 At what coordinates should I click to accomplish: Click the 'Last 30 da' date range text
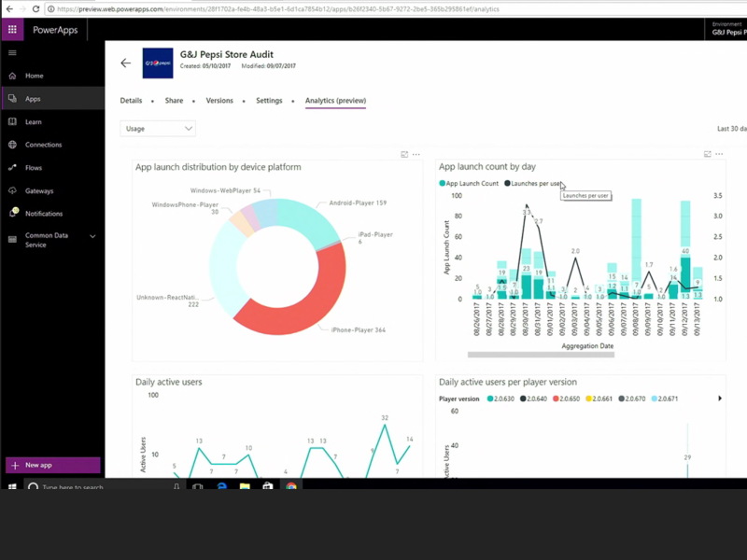732,129
